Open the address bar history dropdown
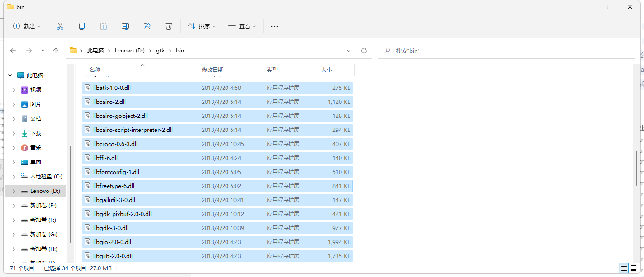Image resolution: width=644 pixels, height=277 pixels. click(x=348, y=50)
